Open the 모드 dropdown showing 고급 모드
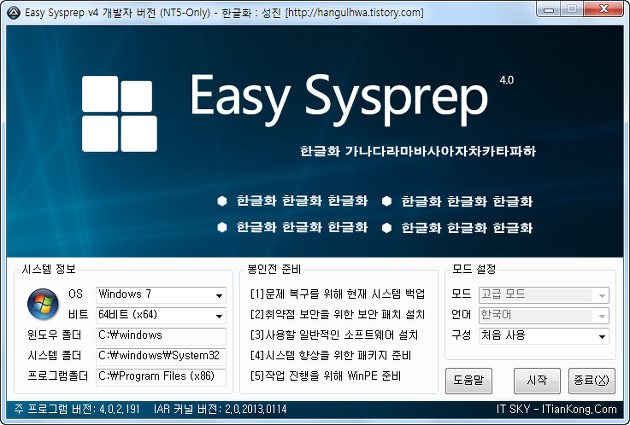This screenshot has height=425, width=630. pyautogui.click(x=544, y=295)
